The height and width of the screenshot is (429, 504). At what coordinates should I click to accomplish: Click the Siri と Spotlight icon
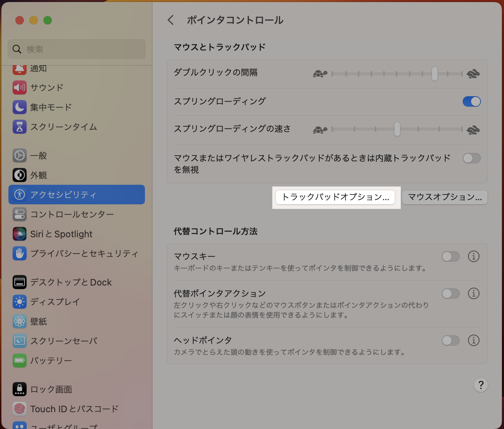click(20, 234)
